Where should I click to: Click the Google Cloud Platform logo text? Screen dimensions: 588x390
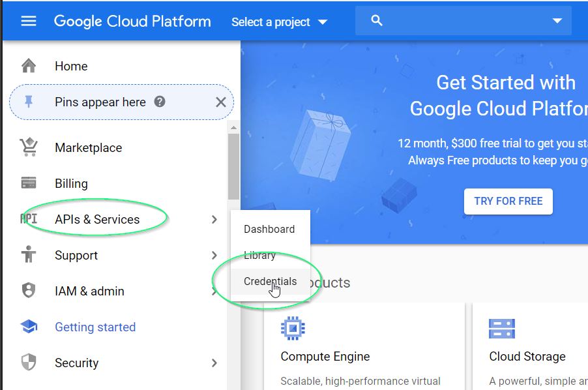[x=132, y=22]
